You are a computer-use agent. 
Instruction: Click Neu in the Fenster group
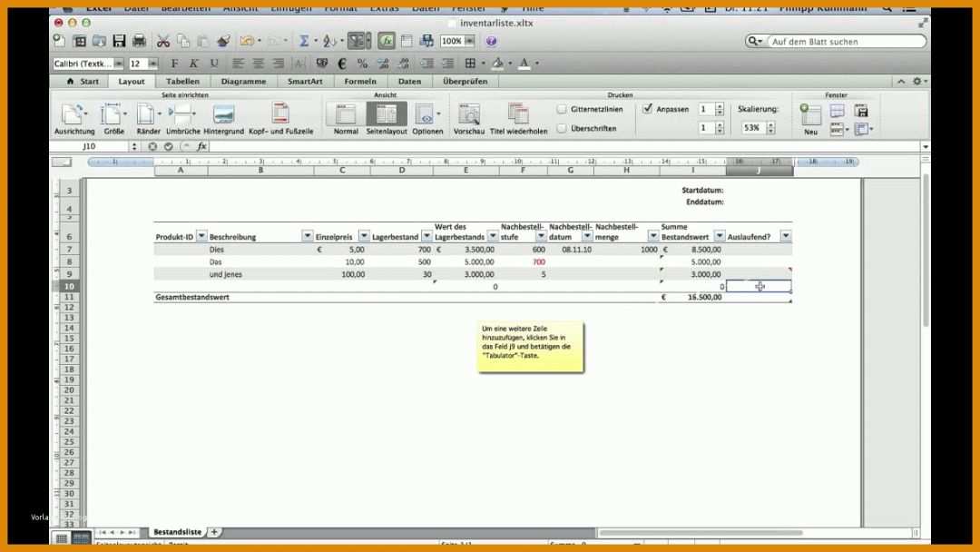810,113
